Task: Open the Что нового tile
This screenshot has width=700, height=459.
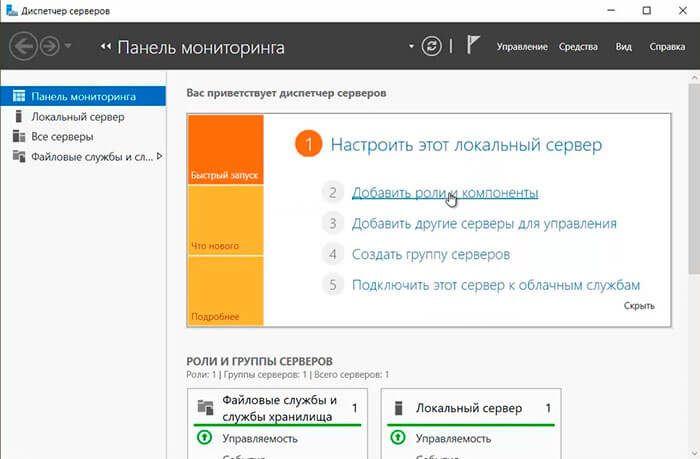Action: pos(225,220)
